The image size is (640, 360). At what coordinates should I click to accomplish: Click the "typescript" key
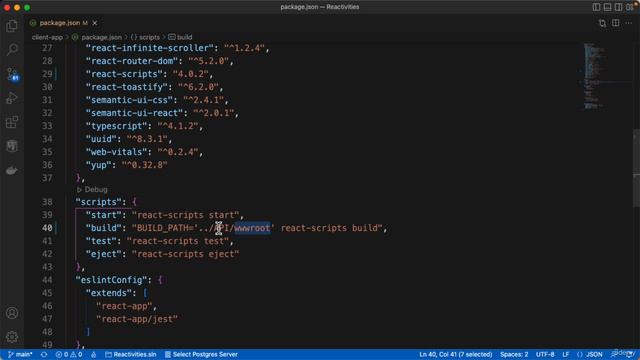coord(116,126)
